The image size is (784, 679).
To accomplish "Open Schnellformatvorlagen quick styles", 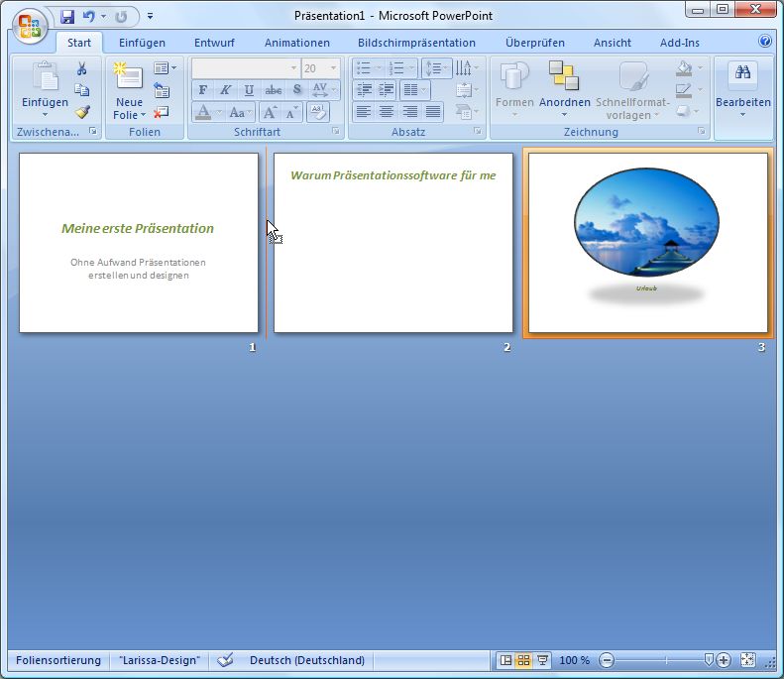I will [632, 90].
